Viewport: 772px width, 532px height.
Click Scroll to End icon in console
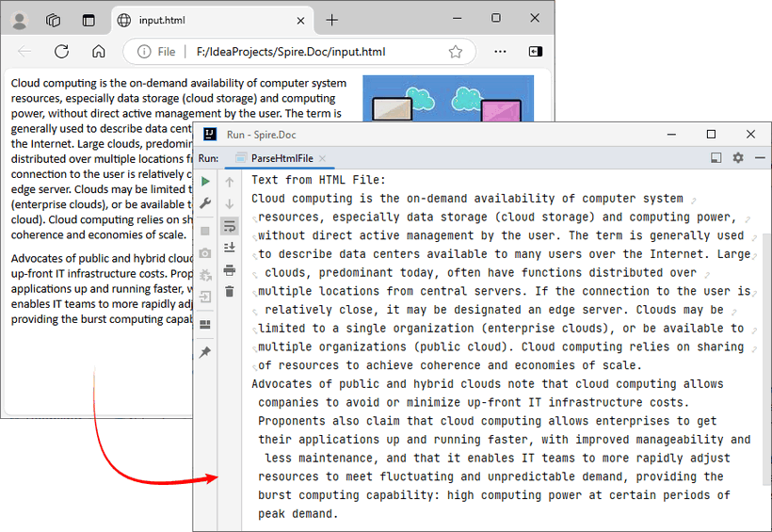tap(230, 248)
